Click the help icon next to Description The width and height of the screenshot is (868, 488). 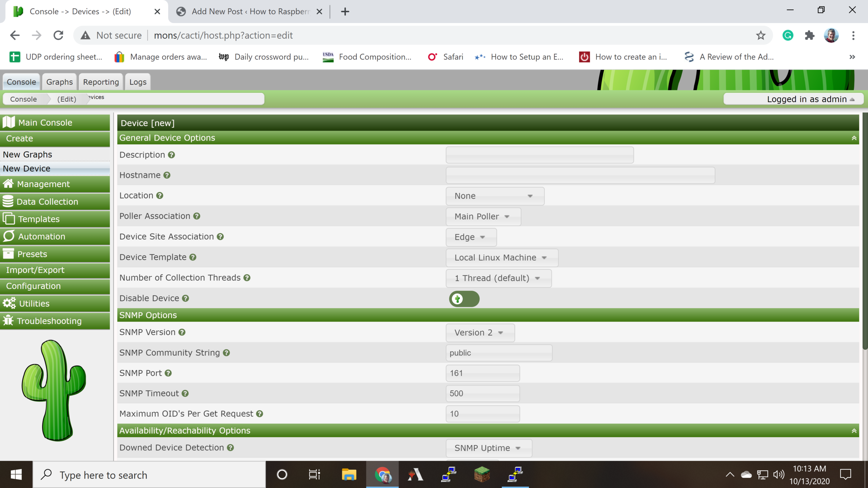tap(172, 155)
